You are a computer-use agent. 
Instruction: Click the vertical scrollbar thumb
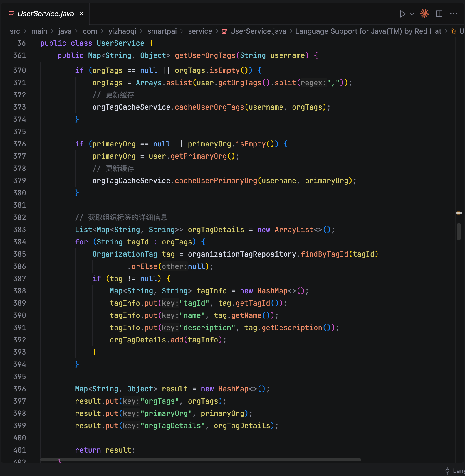pyautogui.click(x=459, y=232)
